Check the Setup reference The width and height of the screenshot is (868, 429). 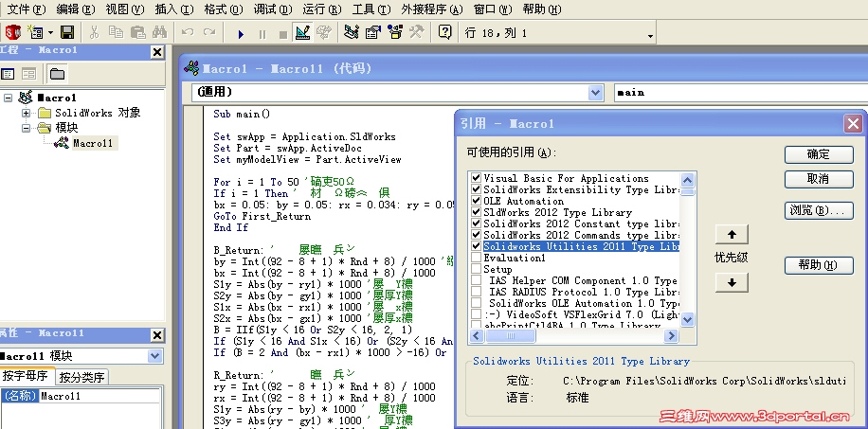(x=476, y=269)
